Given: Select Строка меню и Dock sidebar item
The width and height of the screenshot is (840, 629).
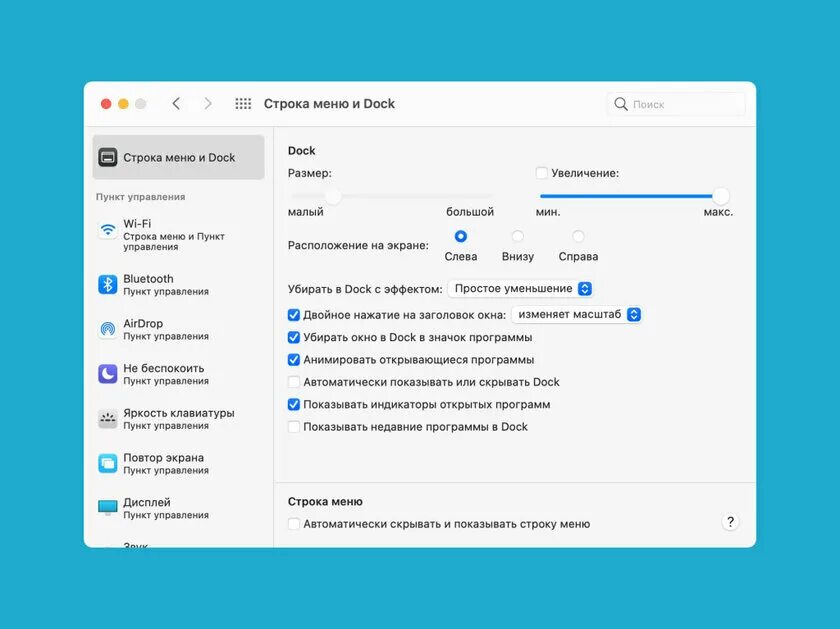Looking at the screenshot, I should tap(178, 158).
